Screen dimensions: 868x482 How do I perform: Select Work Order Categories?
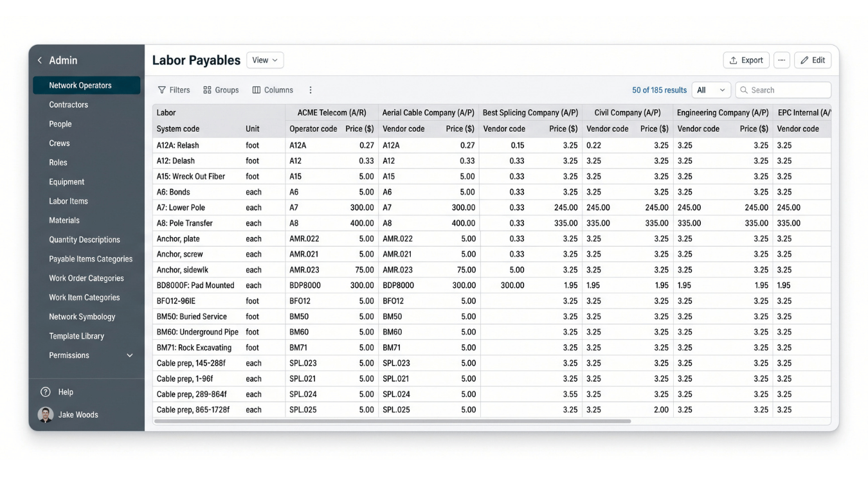pyautogui.click(x=87, y=278)
